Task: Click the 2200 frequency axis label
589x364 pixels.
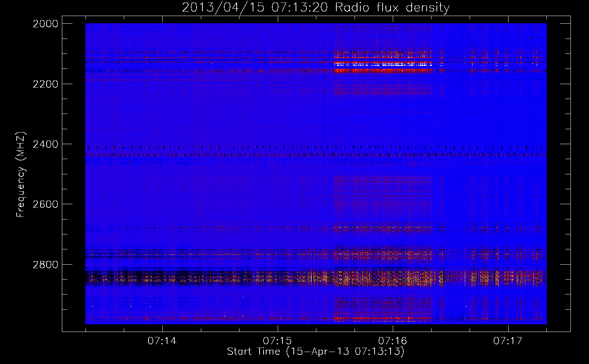Action: pos(46,84)
